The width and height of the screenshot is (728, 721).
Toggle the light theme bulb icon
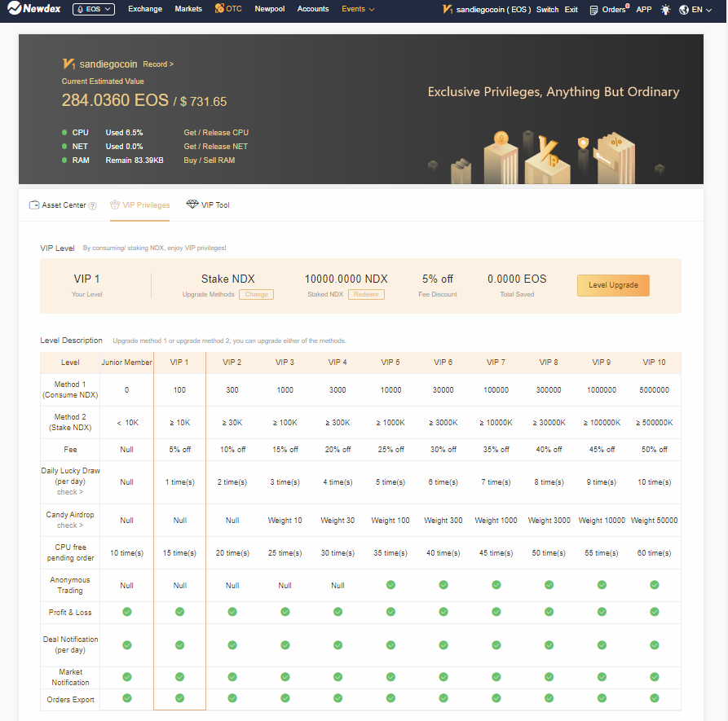(x=666, y=10)
